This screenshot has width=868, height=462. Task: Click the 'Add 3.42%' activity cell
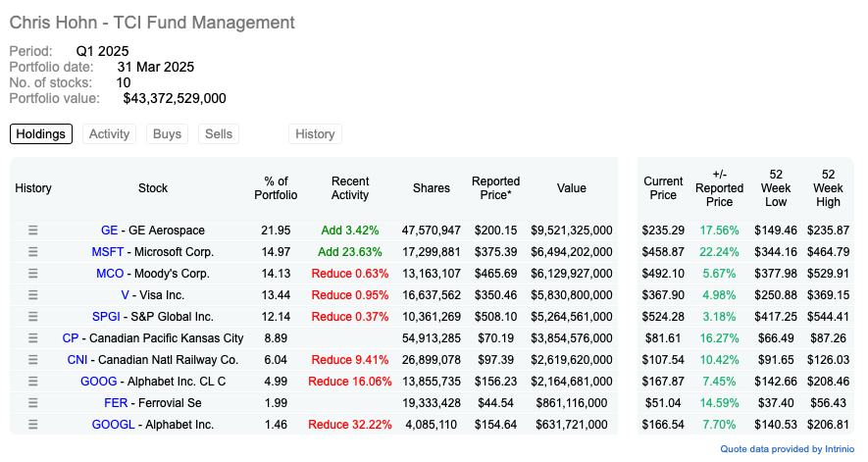coord(350,231)
